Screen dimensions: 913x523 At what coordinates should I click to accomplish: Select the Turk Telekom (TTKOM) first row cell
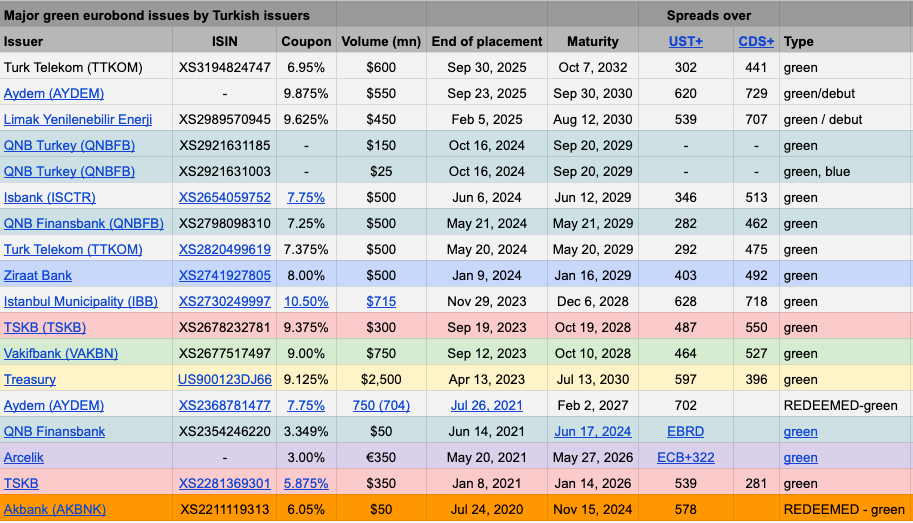pyautogui.click(x=73, y=68)
